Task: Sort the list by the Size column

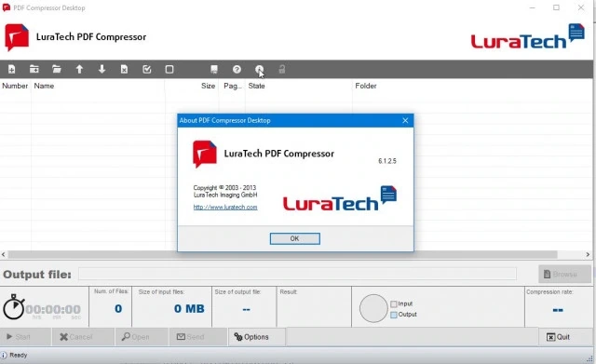Action: click(x=192, y=86)
